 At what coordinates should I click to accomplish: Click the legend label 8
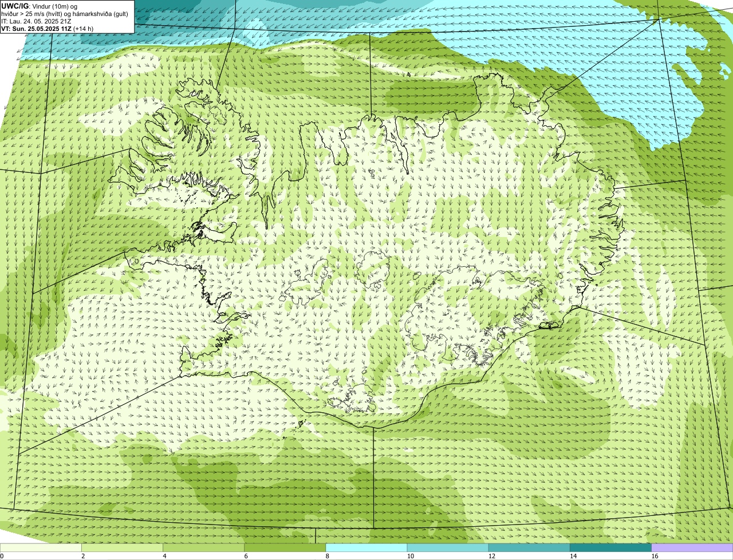(328, 556)
